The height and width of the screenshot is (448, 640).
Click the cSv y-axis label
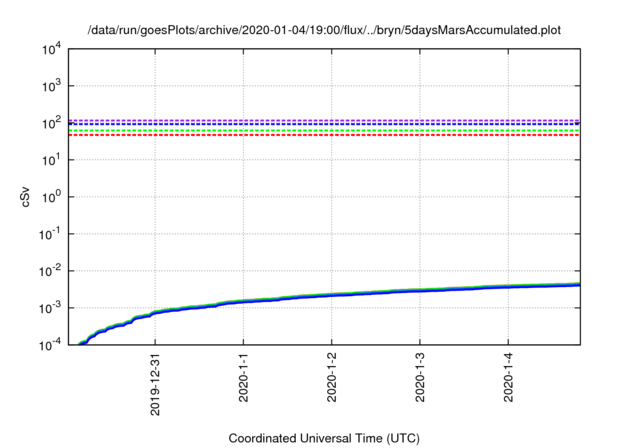26,197
